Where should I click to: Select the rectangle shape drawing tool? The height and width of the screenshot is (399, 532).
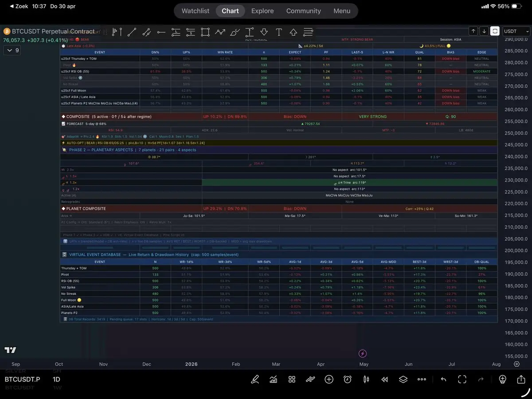205,32
